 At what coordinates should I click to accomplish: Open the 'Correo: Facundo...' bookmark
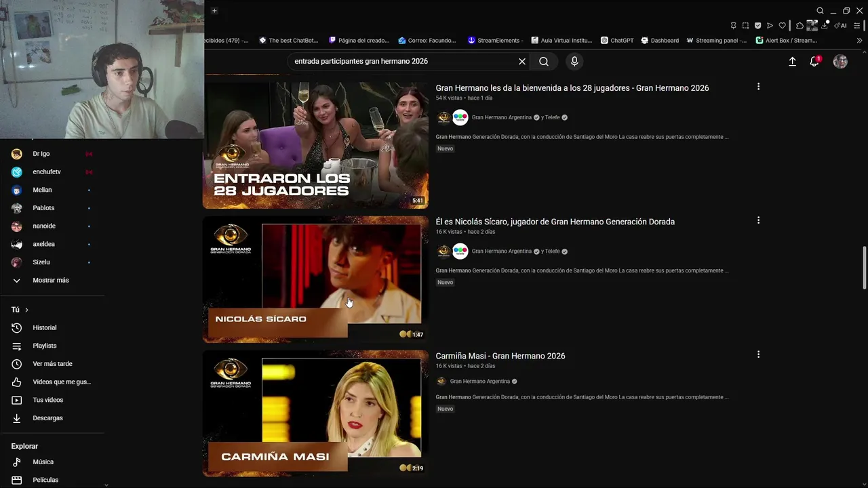point(427,41)
